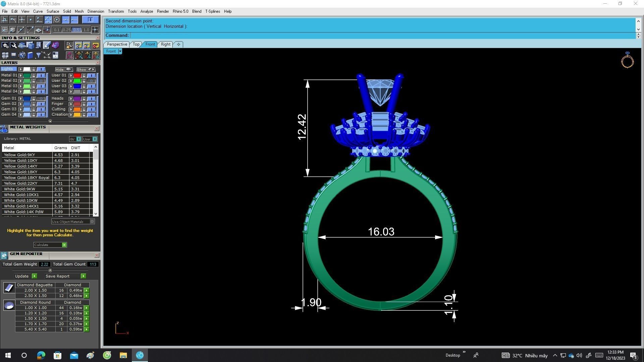
Task: Switch to the Right viewport tab
Action: (x=165, y=44)
